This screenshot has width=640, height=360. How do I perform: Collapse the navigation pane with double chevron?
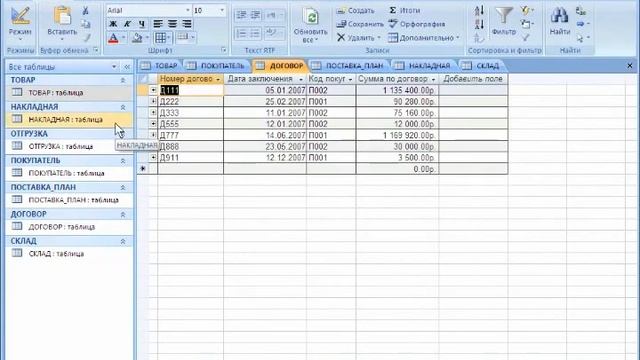coord(127,67)
